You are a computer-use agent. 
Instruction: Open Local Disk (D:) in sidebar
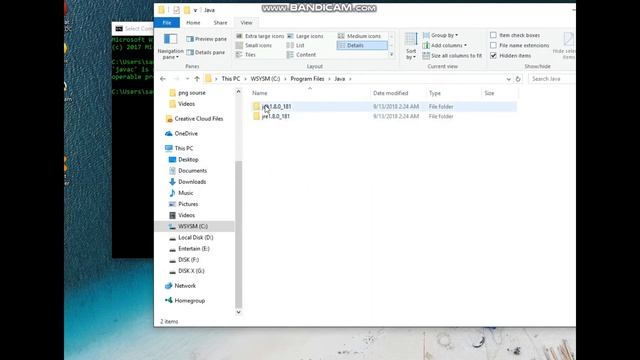coord(196,238)
